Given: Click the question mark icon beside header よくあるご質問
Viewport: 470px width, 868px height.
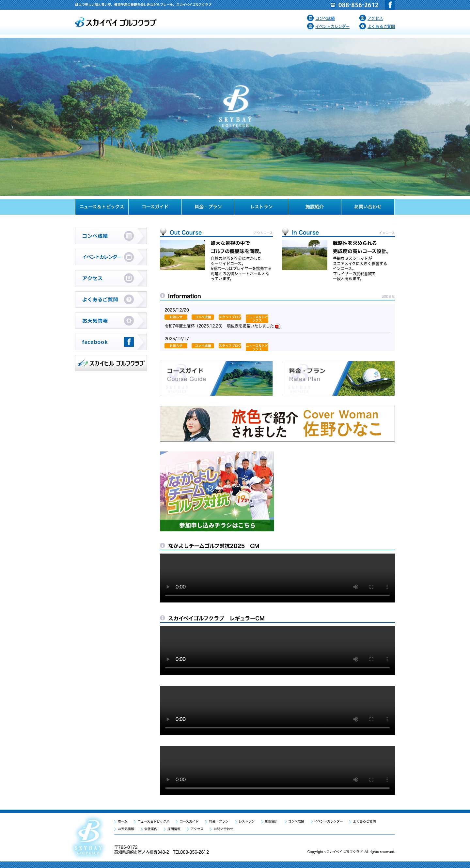Looking at the screenshot, I should point(362,26).
